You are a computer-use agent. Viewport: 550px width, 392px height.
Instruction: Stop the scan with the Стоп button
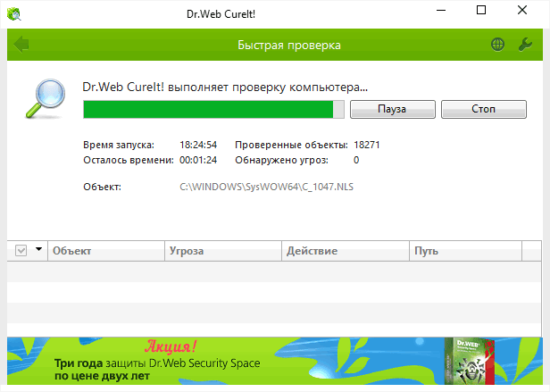coord(483,109)
